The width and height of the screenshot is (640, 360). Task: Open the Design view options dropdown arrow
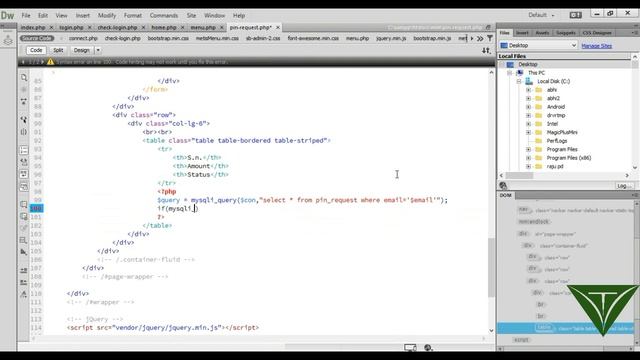98,50
